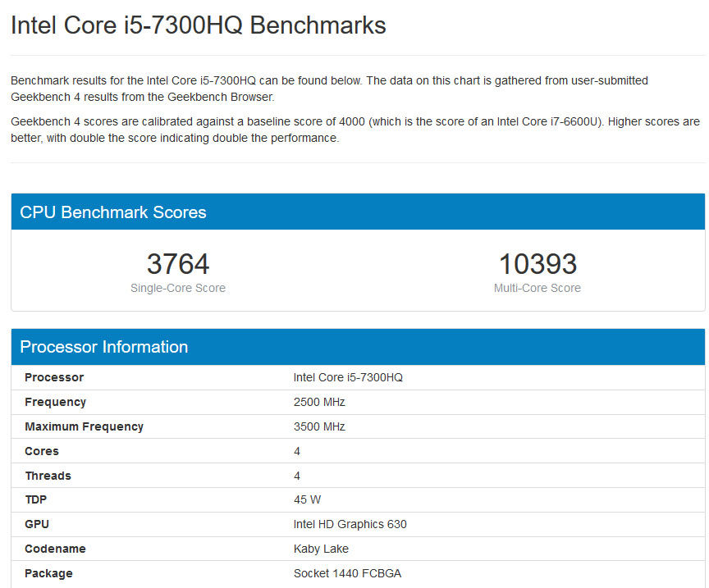Click the Processor row label
Screen dimensions: 709x588
[54, 377]
